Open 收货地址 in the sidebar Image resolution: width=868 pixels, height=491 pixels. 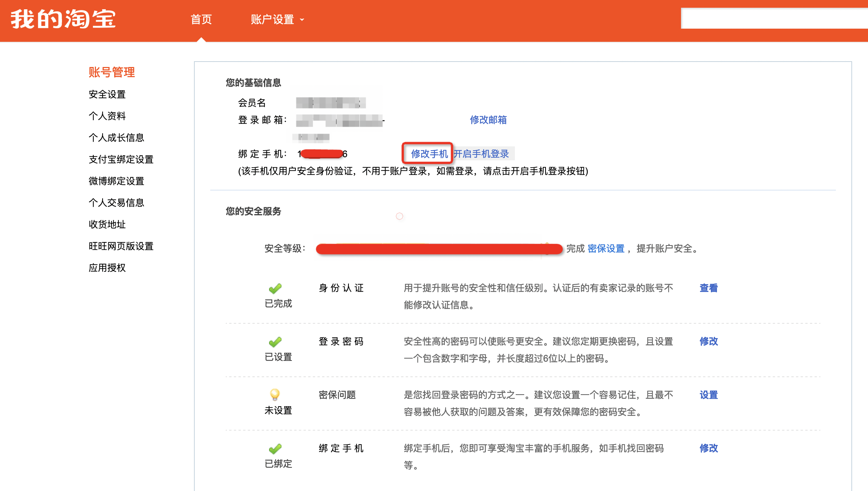pyautogui.click(x=107, y=224)
